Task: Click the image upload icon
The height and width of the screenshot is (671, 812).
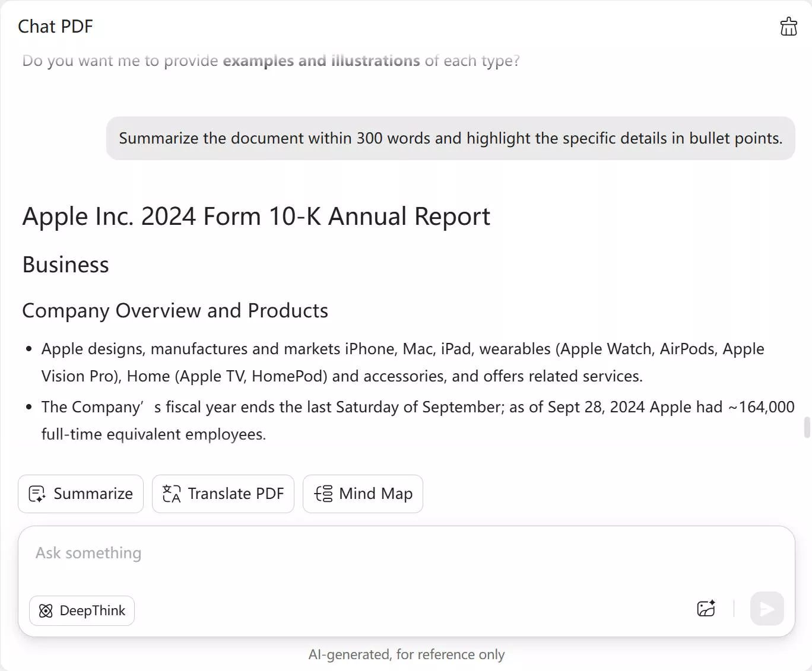Action: [706, 609]
